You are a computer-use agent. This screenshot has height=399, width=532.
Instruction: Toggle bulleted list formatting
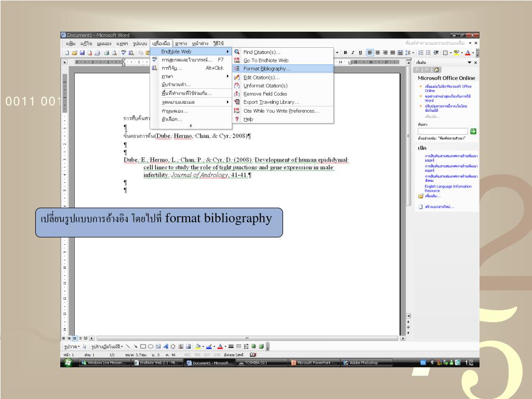point(428,52)
